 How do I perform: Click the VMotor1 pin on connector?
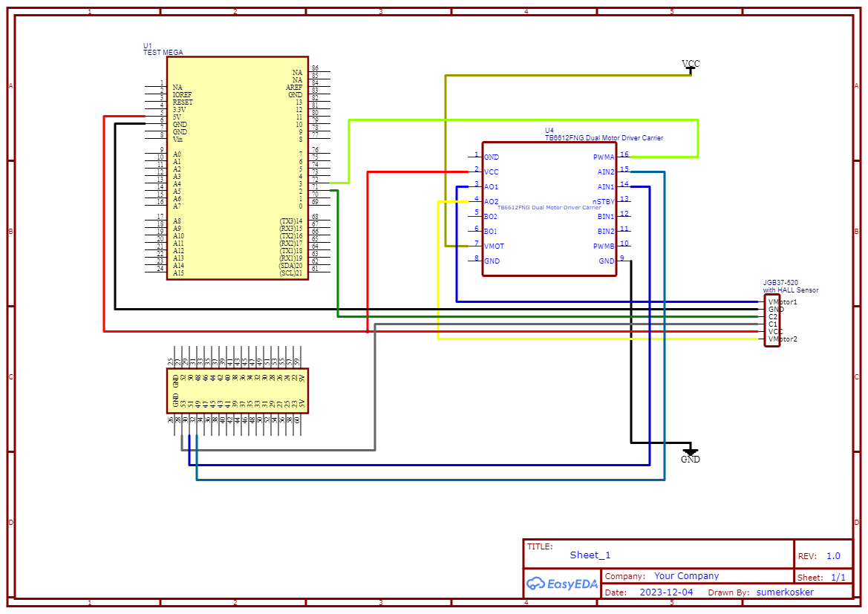pos(783,302)
